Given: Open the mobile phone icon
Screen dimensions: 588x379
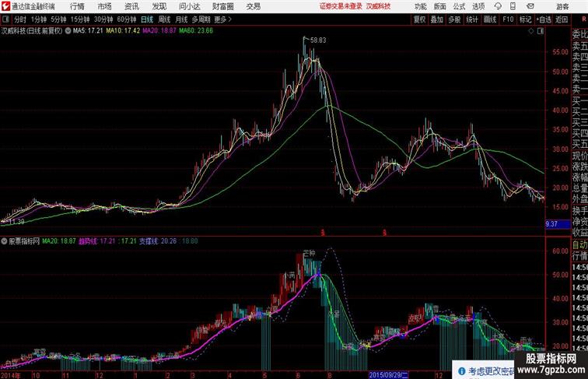Looking at the screenshot, I should [x=513, y=6].
